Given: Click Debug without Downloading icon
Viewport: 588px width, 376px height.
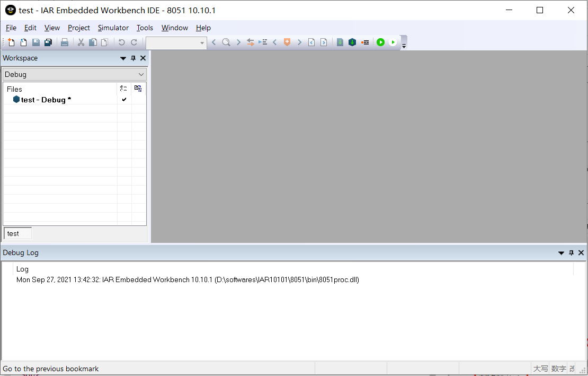Looking at the screenshot, I should (x=393, y=42).
